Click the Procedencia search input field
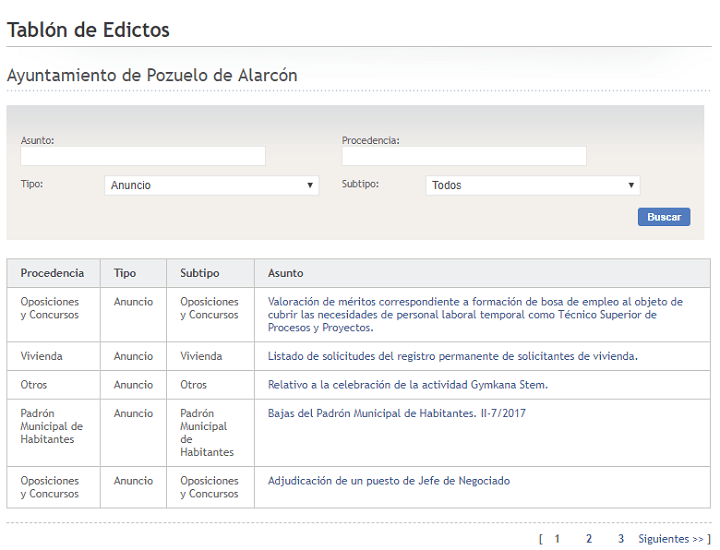Screen dimensions: 720x550 click(x=464, y=156)
